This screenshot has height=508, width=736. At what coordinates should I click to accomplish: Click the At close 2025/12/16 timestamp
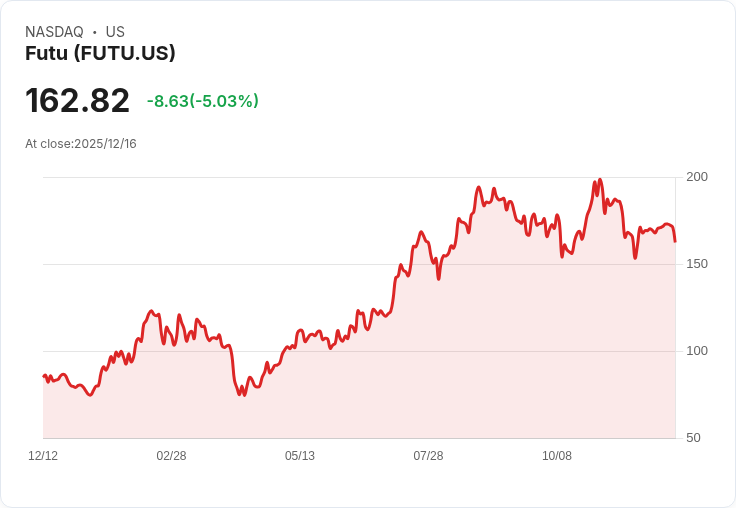(81, 144)
